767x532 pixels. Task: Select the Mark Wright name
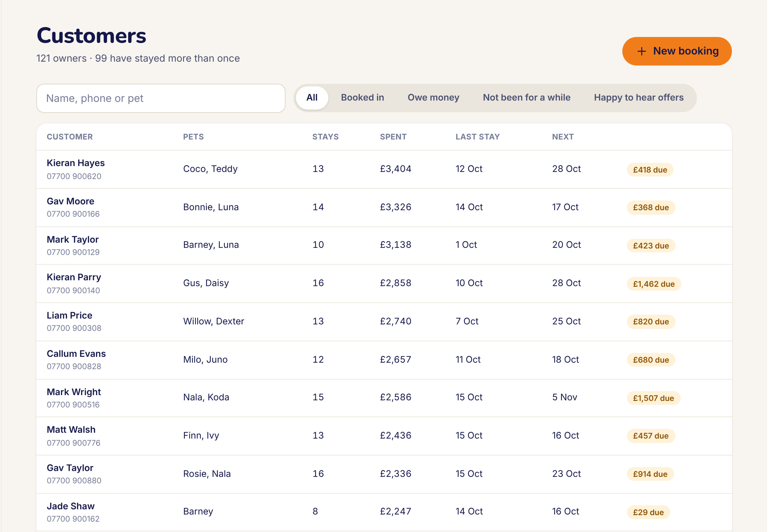pyautogui.click(x=74, y=392)
